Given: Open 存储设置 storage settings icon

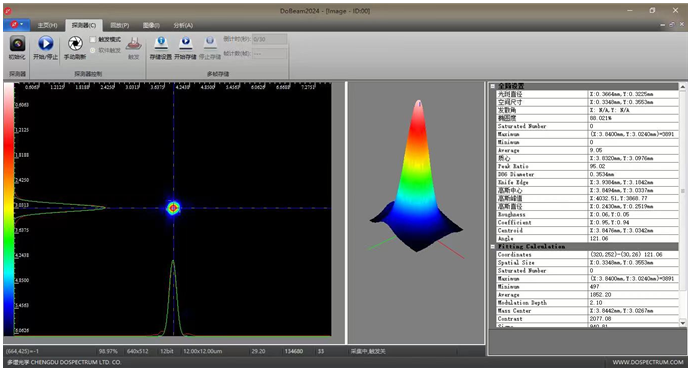Looking at the screenshot, I should pyautogui.click(x=161, y=43).
